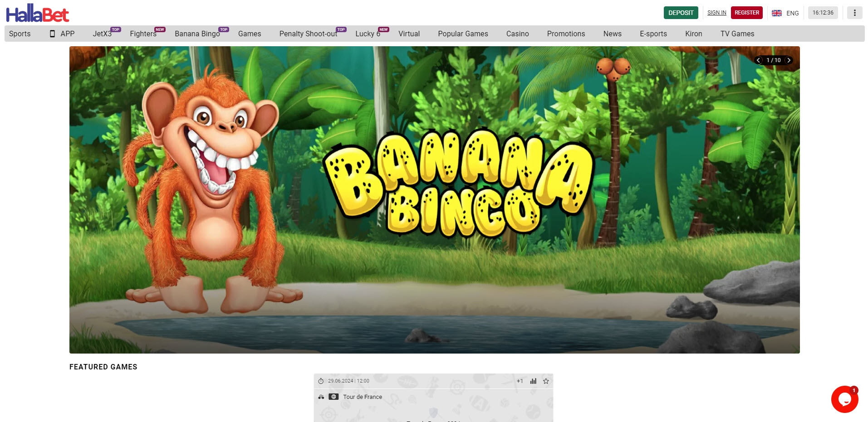Open the live chat bubble
This screenshot has height=422, width=868.
tap(844, 399)
